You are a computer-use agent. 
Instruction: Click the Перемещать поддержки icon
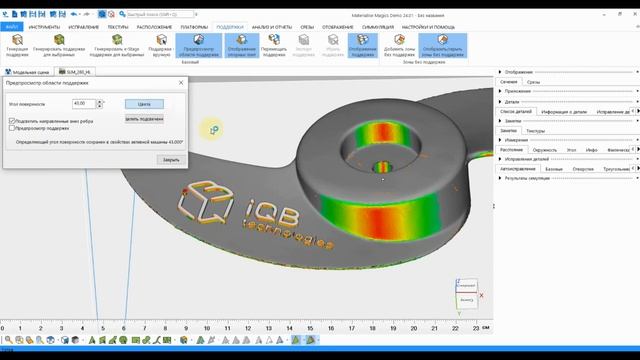(274, 45)
